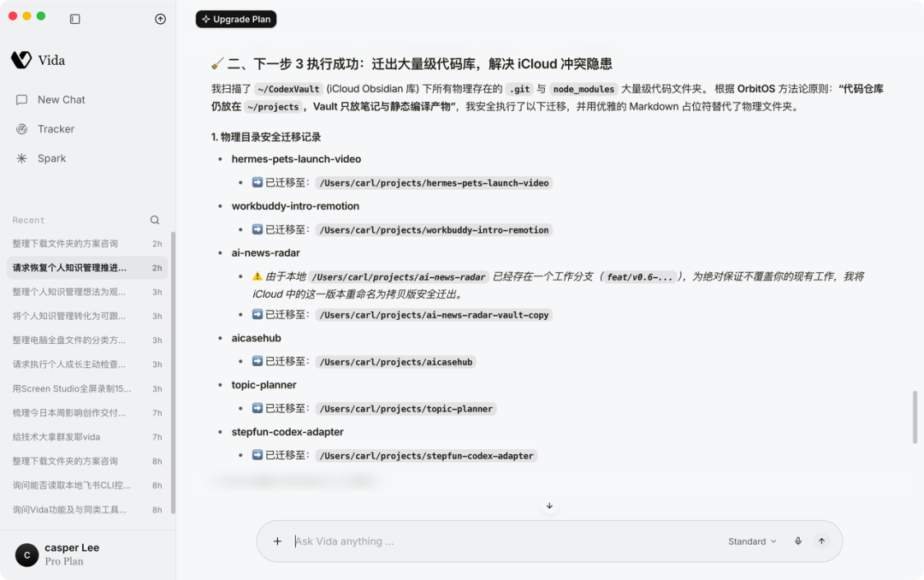The width and height of the screenshot is (924, 580).
Task: Select chat 请求恢复个人知识管理推进
Action: [87, 268]
